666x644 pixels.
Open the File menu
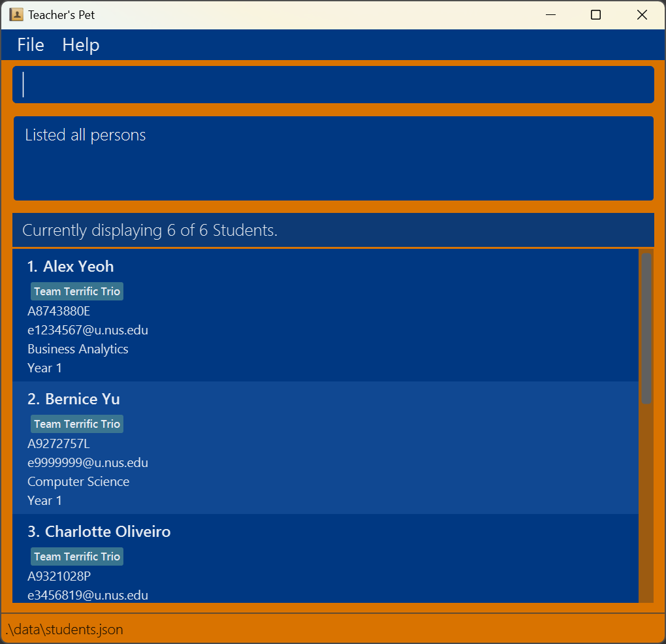[x=31, y=44]
